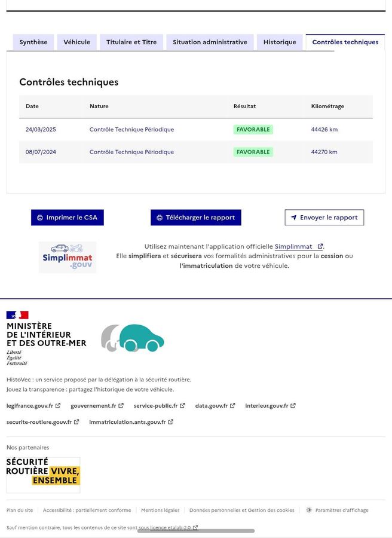Click the licence etalab-2.0 link
This screenshot has height=538, width=392.
(x=170, y=528)
